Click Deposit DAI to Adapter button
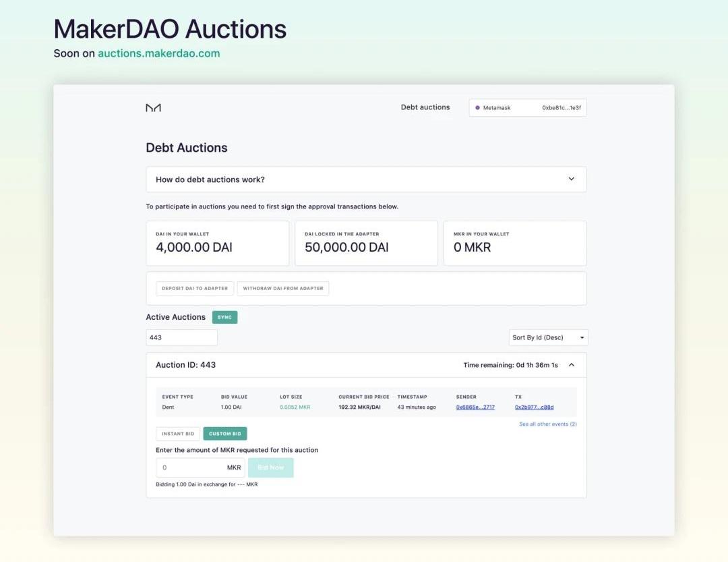This screenshot has height=562, width=728. coord(195,288)
